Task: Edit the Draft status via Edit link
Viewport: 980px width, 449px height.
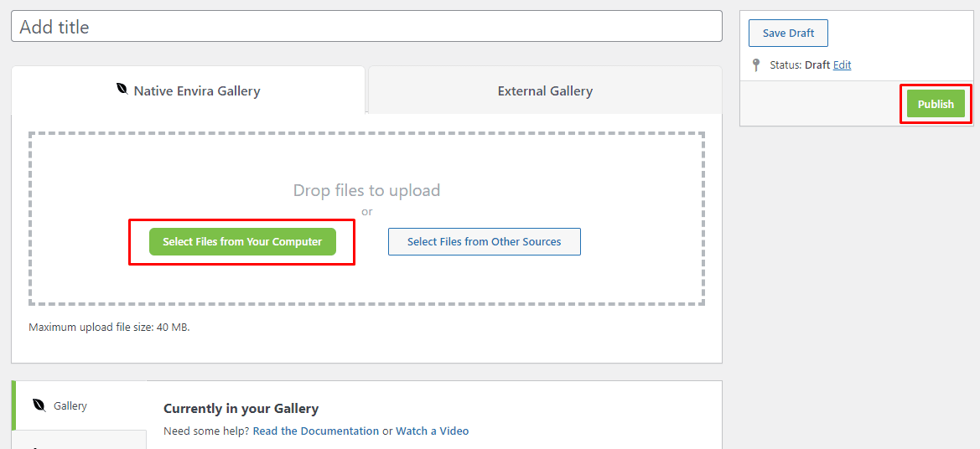Action: pyautogui.click(x=842, y=65)
